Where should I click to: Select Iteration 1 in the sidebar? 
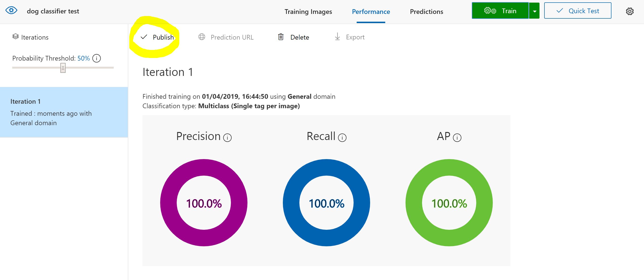point(64,112)
